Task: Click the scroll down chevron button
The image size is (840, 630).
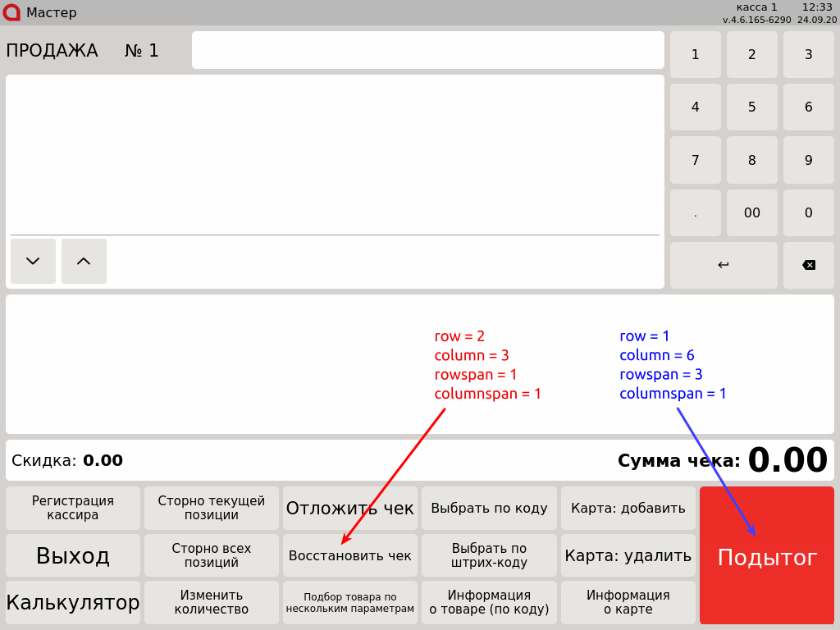Action: coord(33,261)
